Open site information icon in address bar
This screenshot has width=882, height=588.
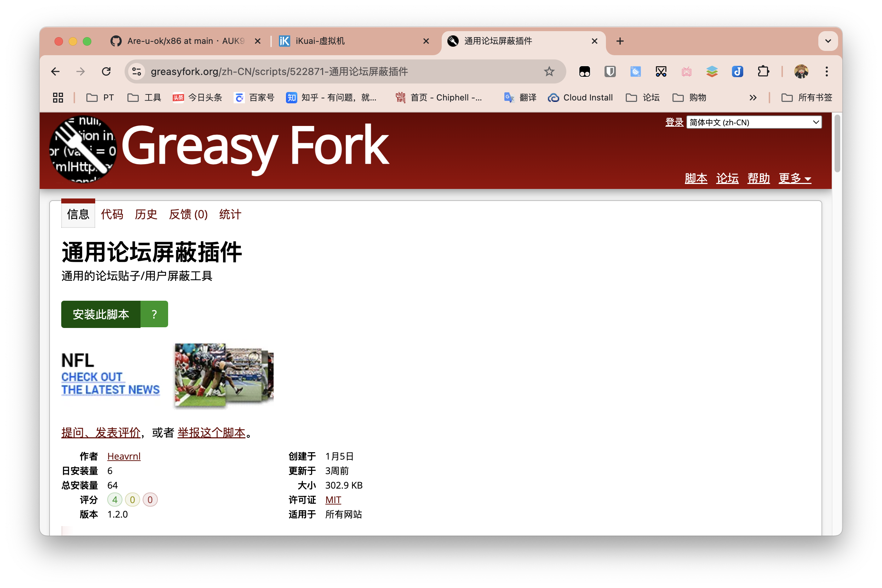[x=137, y=71]
